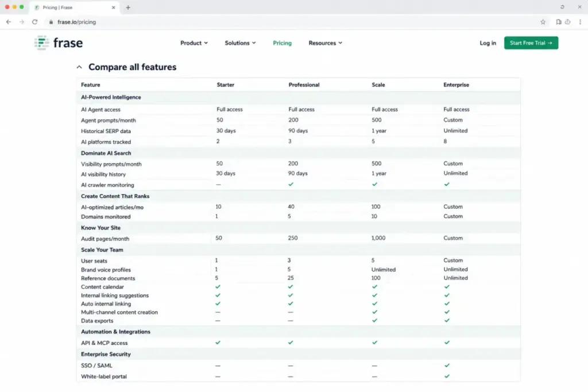Click Enterprise checkmark for Data exports
The image size is (588, 392).
click(447, 320)
